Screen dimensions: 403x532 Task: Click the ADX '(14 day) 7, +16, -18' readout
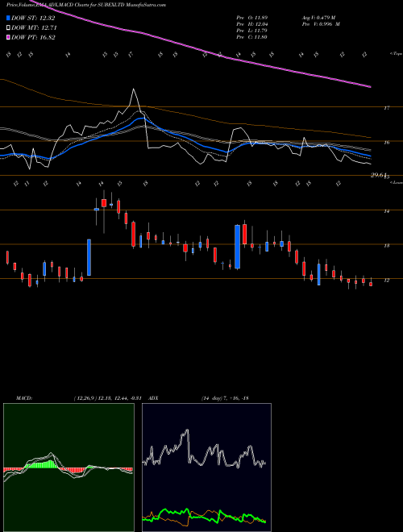(225, 398)
